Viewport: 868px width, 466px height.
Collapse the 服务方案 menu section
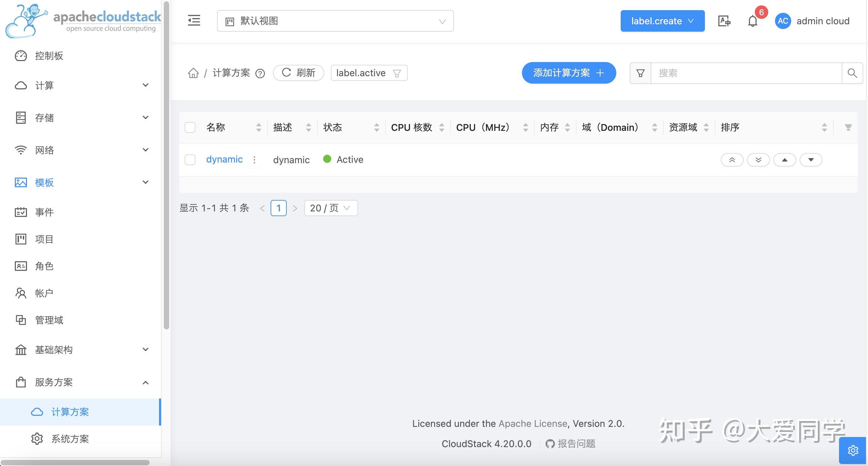click(x=145, y=382)
